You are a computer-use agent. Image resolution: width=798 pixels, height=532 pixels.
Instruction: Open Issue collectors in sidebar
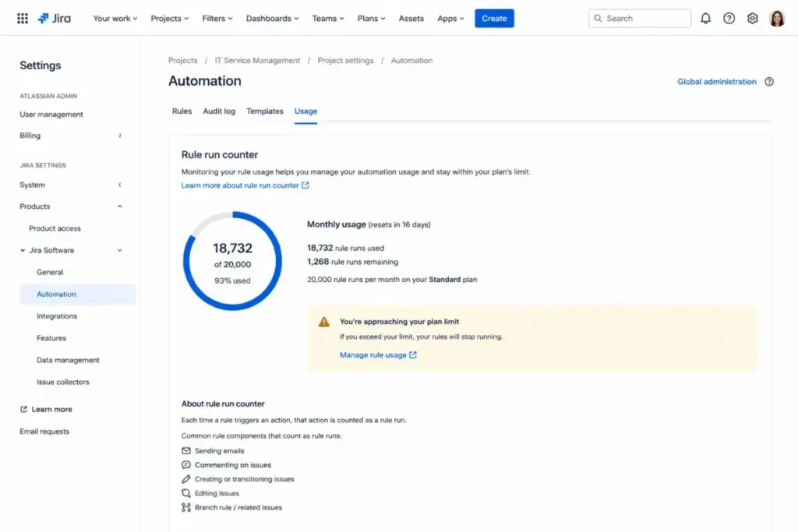[62, 382]
